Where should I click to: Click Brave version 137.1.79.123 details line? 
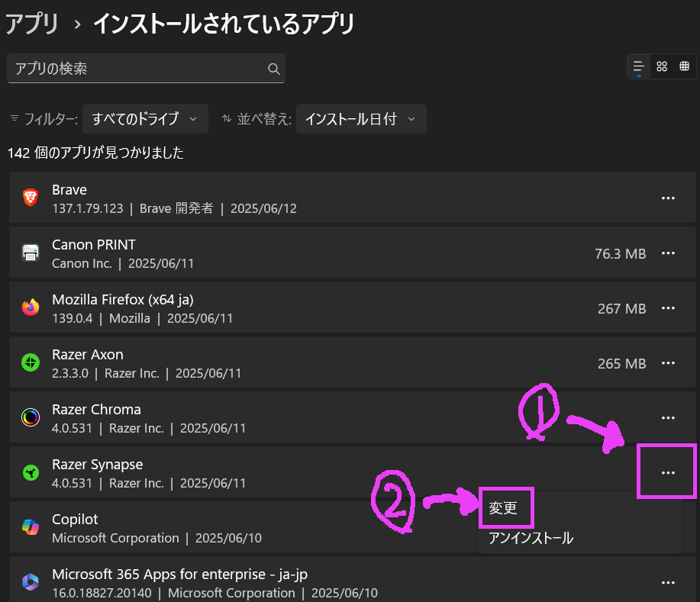174,208
